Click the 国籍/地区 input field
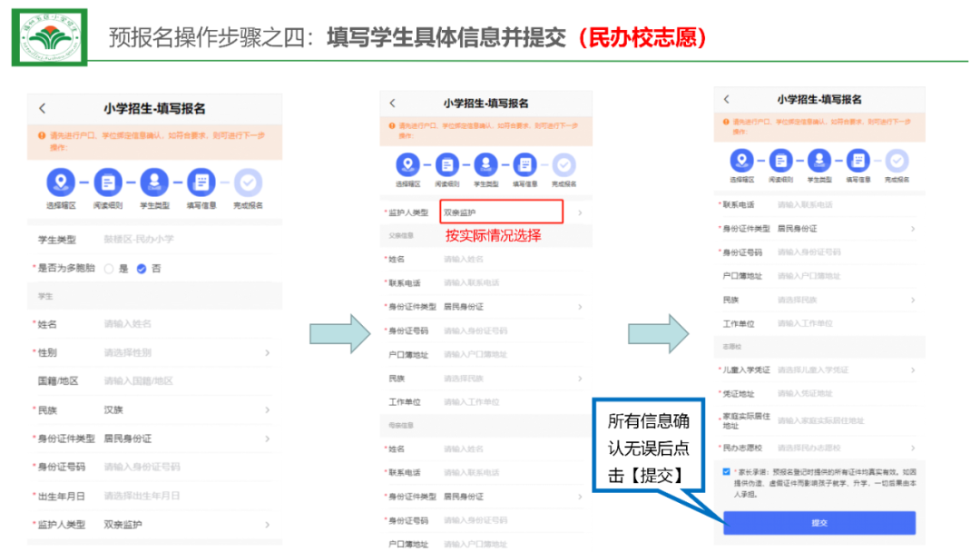The image size is (980, 552). pos(181,381)
